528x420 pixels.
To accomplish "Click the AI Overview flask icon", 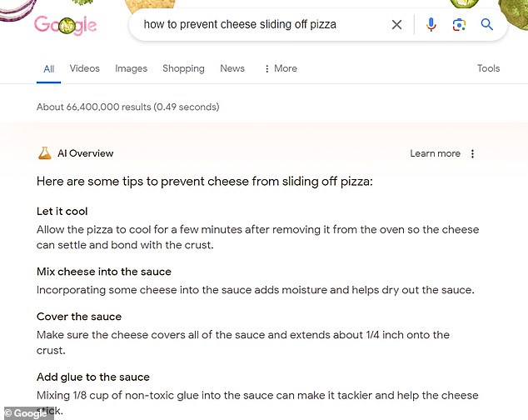I will [44, 153].
